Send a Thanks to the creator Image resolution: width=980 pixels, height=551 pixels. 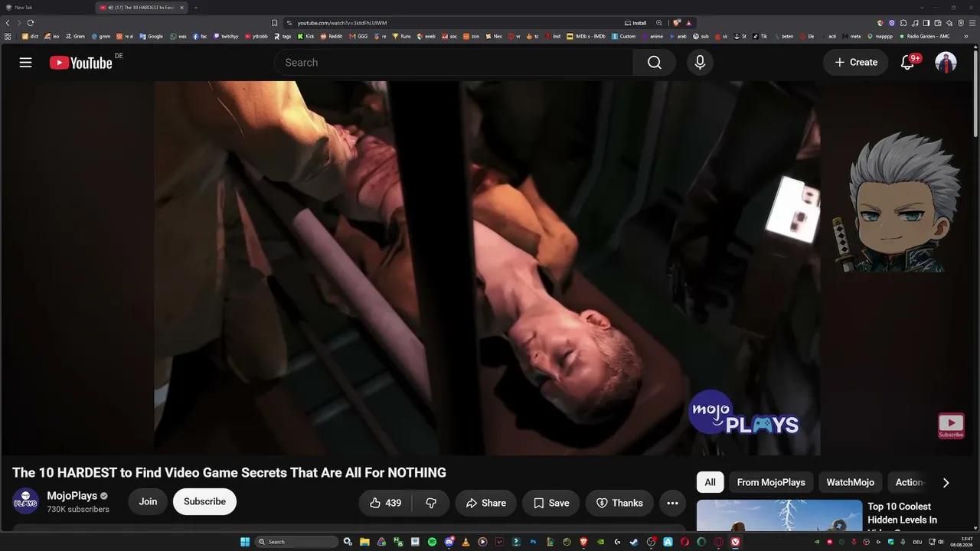coord(619,503)
